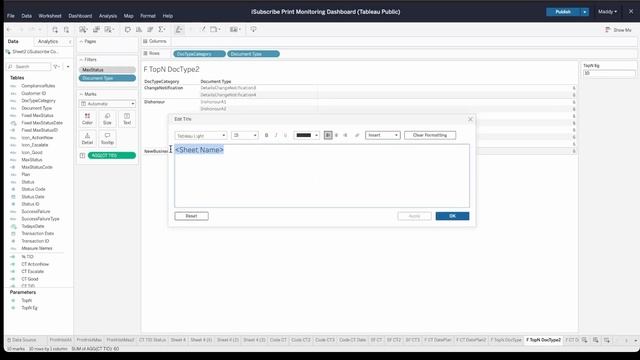Screen dimensions: 640x360
Task: Collapse the Filters shelf chevron
Action: coord(81,60)
